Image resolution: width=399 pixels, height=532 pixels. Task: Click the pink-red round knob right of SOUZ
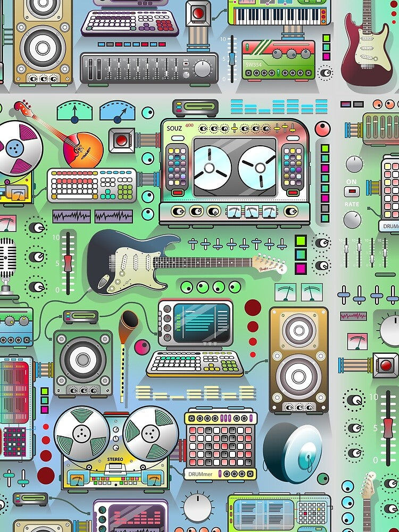click(323, 129)
